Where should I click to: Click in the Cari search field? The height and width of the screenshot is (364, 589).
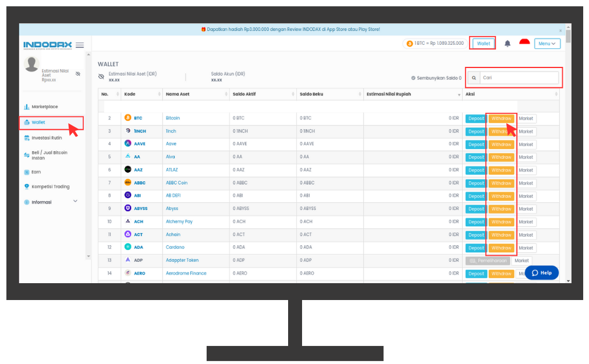pos(519,78)
